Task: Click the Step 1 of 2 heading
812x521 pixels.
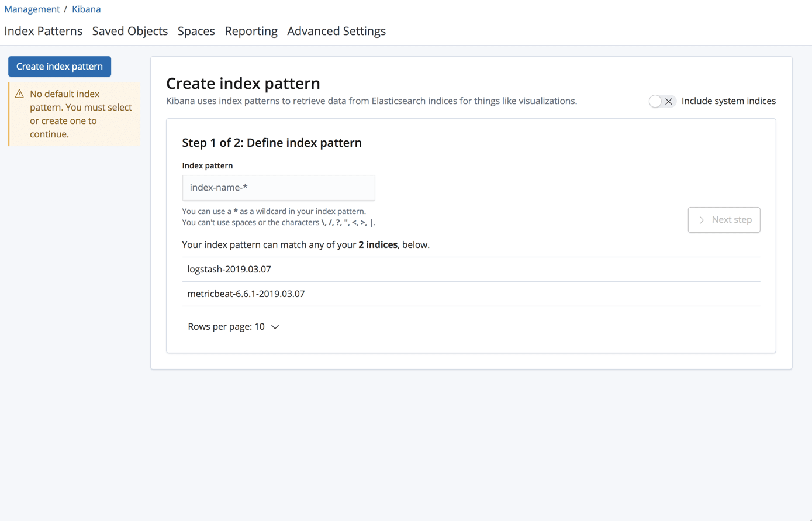Action: click(x=272, y=143)
